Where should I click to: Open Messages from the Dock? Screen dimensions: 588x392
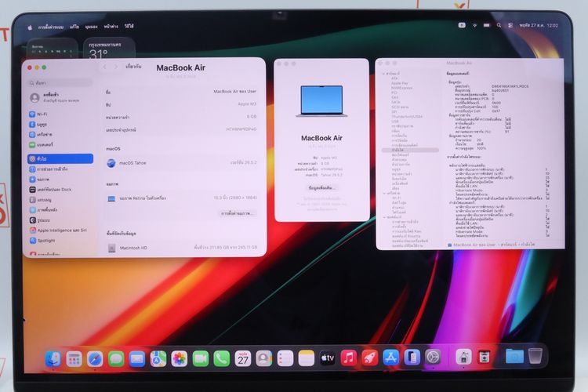pyautogui.click(x=116, y=358)
